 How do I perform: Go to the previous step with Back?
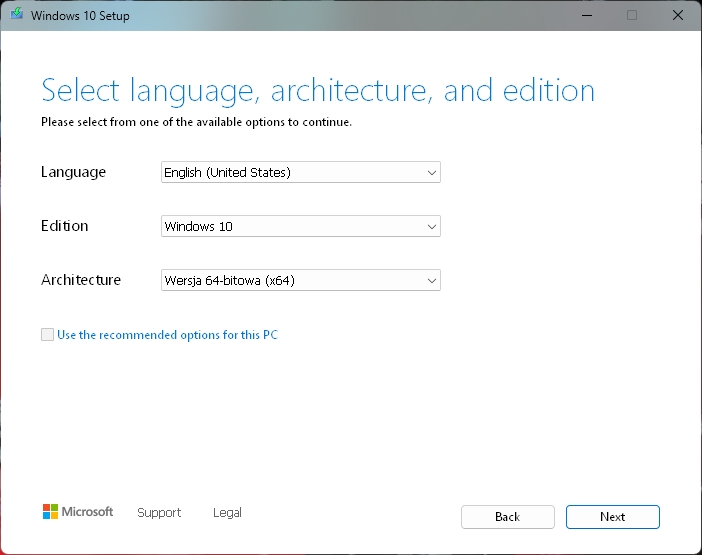pos(508,517)
